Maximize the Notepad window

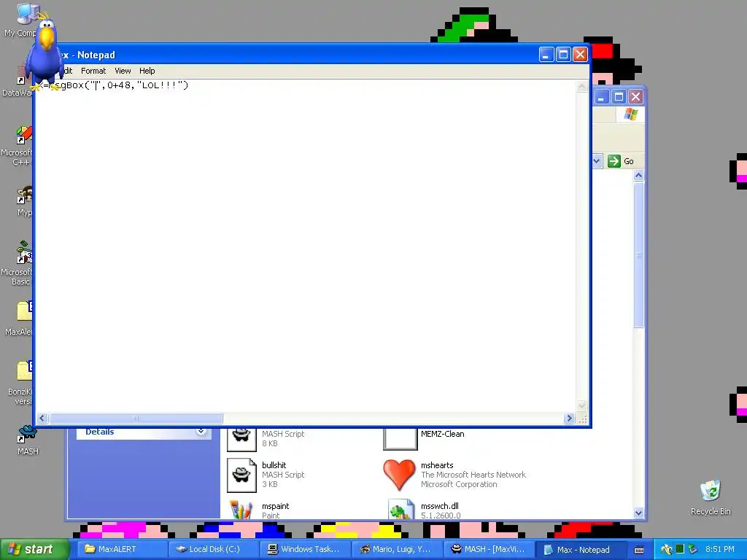pyautogui.click(x=563, y=55)
